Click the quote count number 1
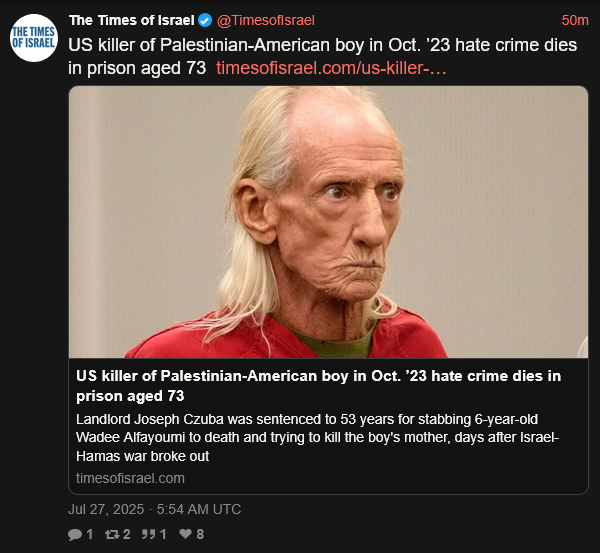600x553 pixels. pyautogui.click(x=163, y=534)
